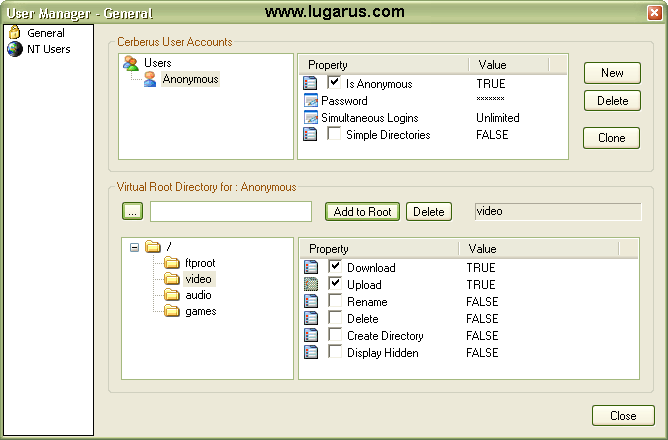Image resolution: width=668 pixels, height=440 pixels.
Task: Click the video name field
Action: click(558, 212)
